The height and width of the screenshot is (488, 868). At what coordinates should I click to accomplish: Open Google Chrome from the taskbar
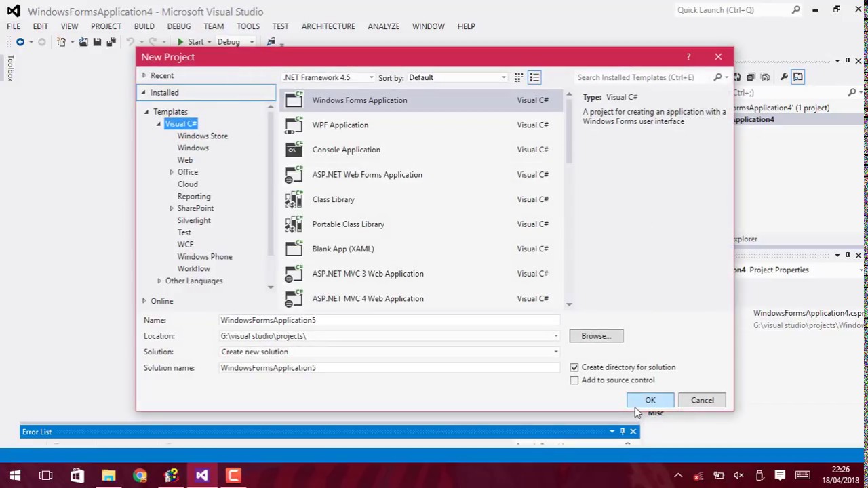(140, 475)
